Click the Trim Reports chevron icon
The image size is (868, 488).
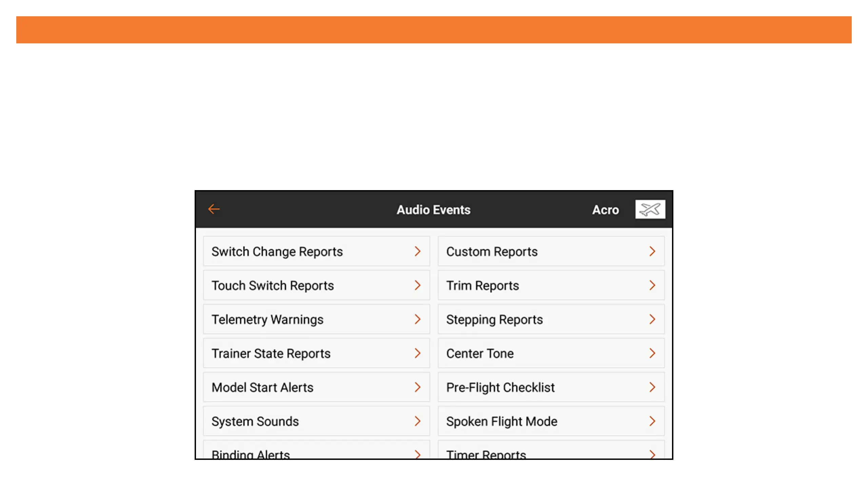tap(652, 285)
